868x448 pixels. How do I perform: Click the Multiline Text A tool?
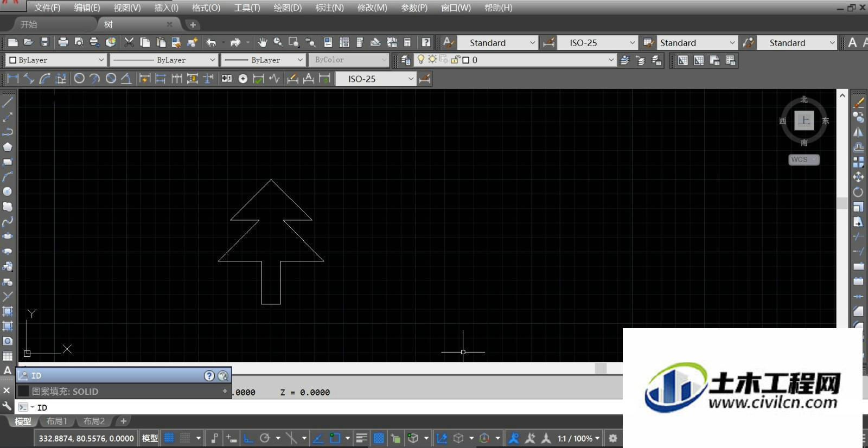[8, 371]
